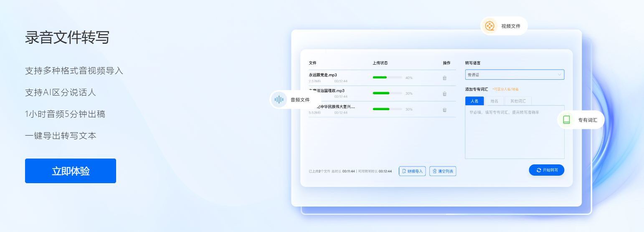644x232 pixels.
Task: Click the 2.52MB file size text
Action: coord(314,81)
